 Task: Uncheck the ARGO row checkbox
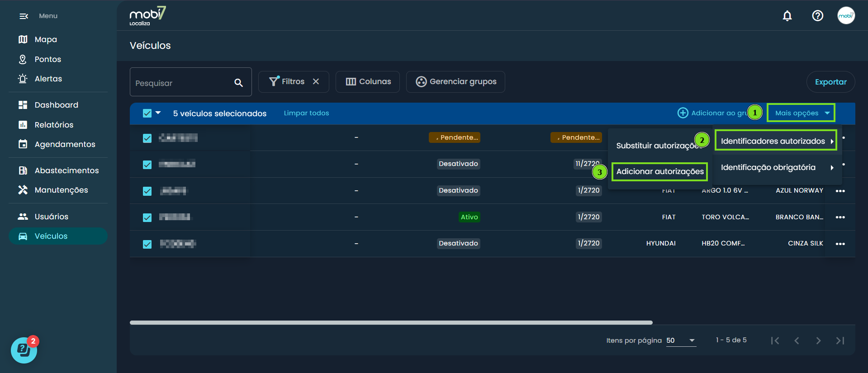(147, 191)
